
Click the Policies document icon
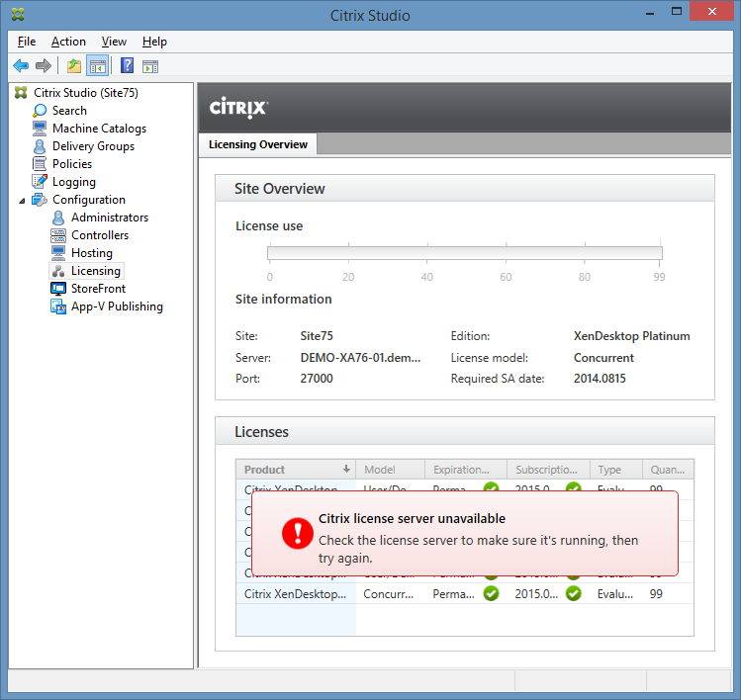click(40, 164)
